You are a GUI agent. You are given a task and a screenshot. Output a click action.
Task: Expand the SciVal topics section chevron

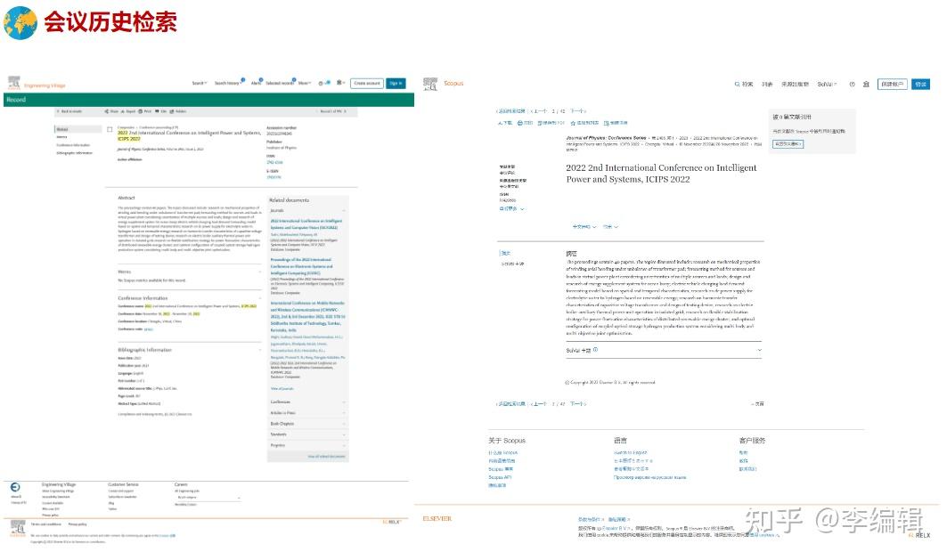(759, 350)
